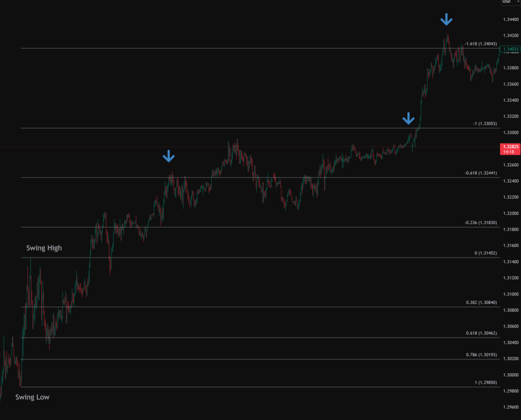Click 1.33600 on the price axis
Viewport: 521px width, 420px height.
(x=511, y=84)
